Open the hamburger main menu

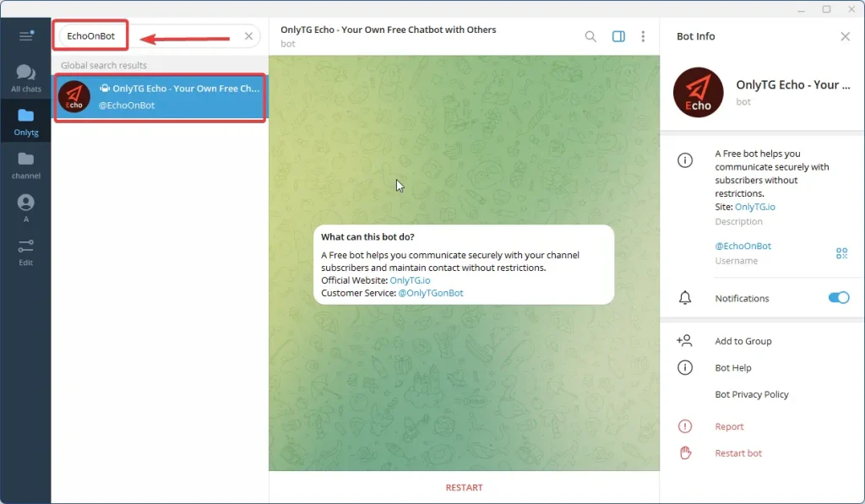pyautogui.click(x=25, y=36)
